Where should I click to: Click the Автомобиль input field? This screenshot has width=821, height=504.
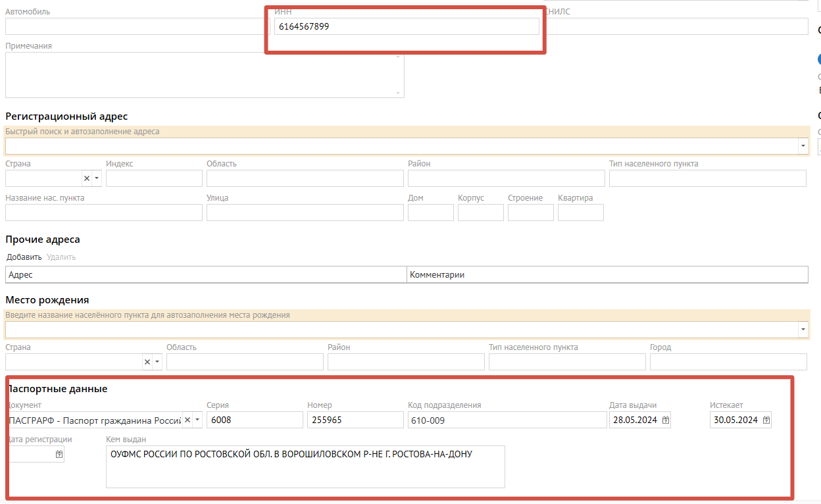pyautogui.click(x=137, y=26)
